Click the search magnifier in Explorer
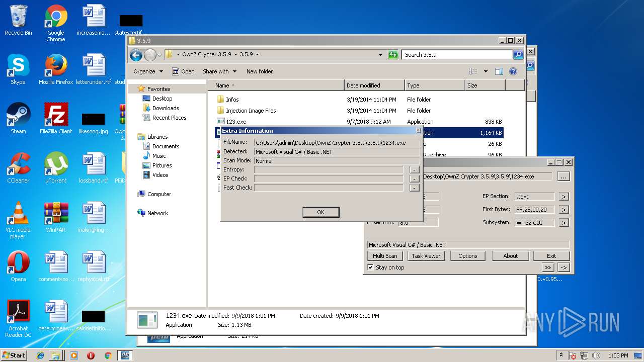Screen dimensions: 644x362 (x=518, y=55)
